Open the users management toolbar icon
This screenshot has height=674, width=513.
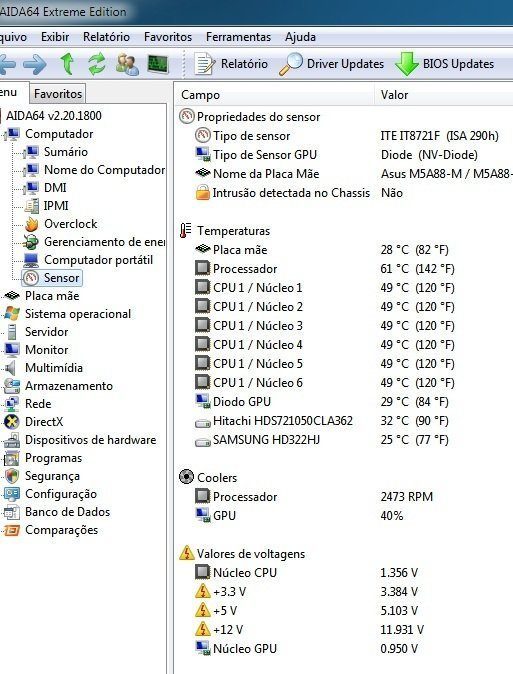click(127, 64)
